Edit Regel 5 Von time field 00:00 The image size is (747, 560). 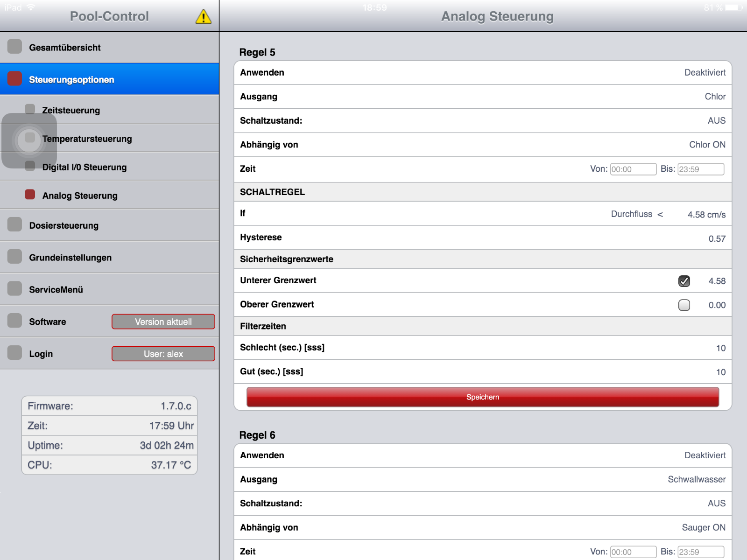pos(633,169)
